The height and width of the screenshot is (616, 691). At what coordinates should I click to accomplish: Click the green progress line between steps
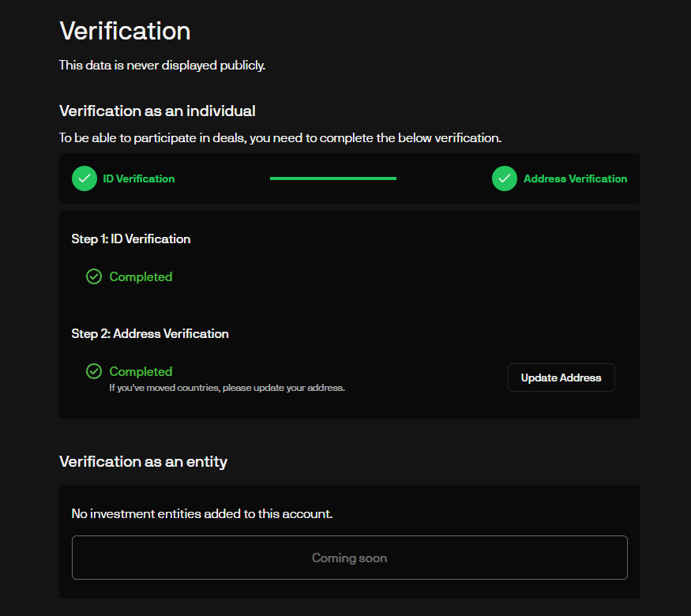(332, 178)
